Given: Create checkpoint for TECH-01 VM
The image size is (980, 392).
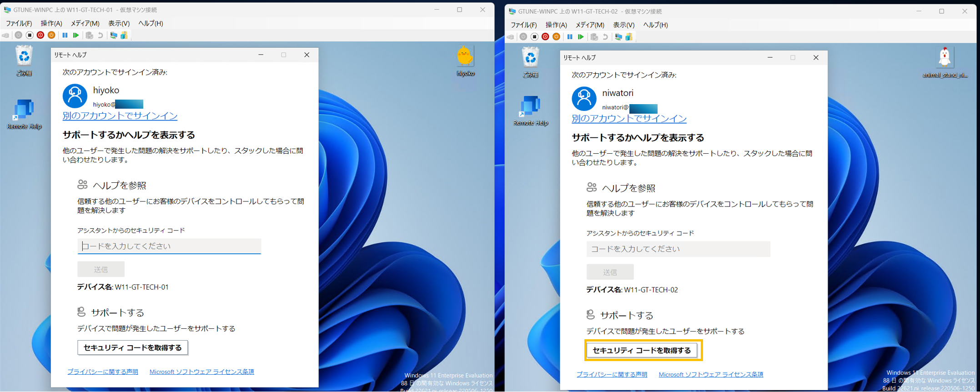Looking at the screenshot, I should pos(90,35).
